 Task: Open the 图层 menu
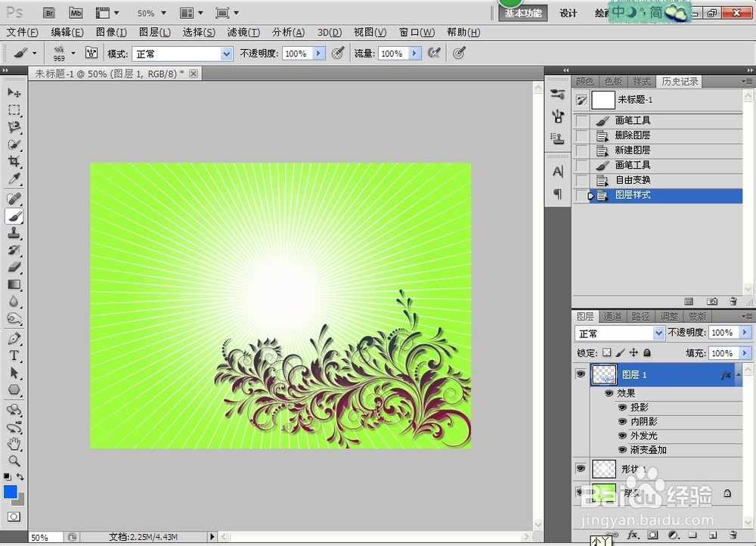pos(154,33)
